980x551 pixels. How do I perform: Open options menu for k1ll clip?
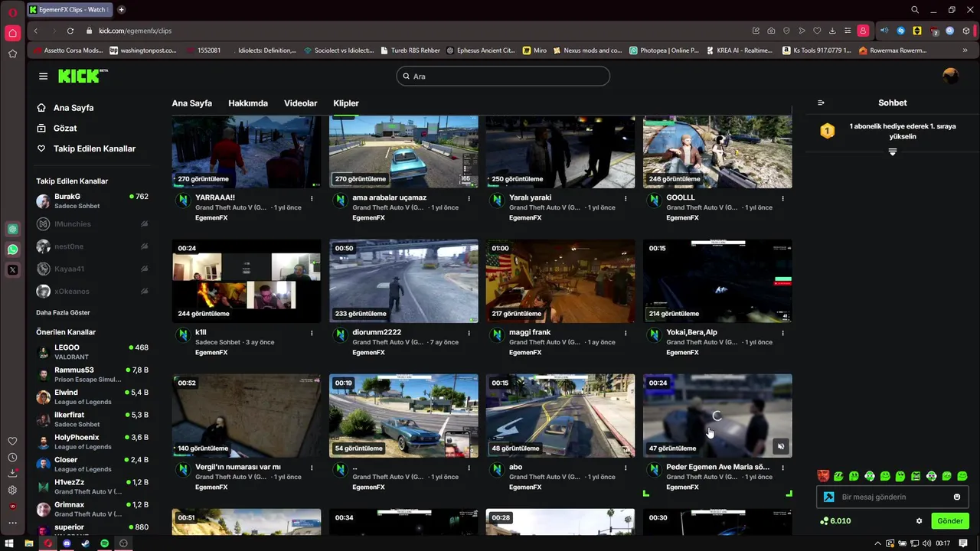pyautogui.click(x=312, y=333)
